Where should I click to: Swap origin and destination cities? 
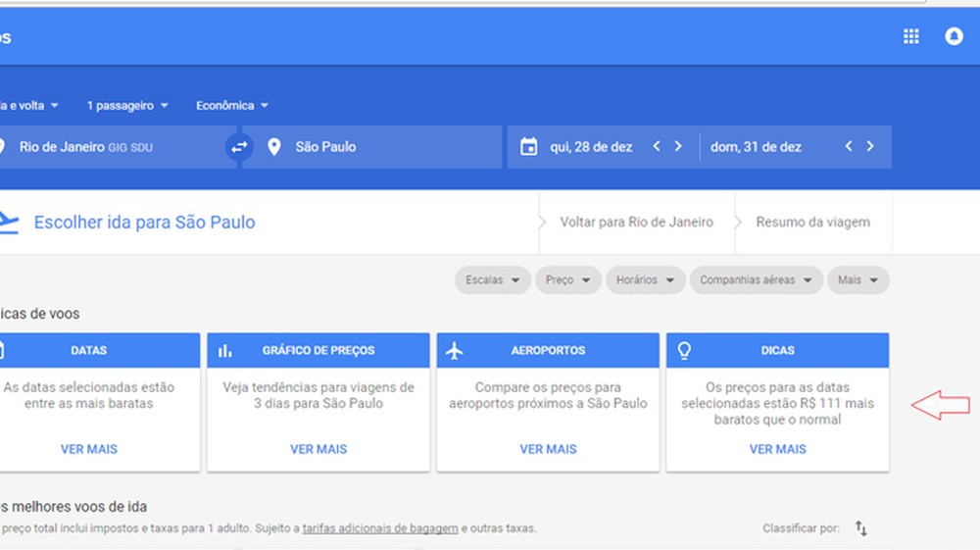coord(239,147)
